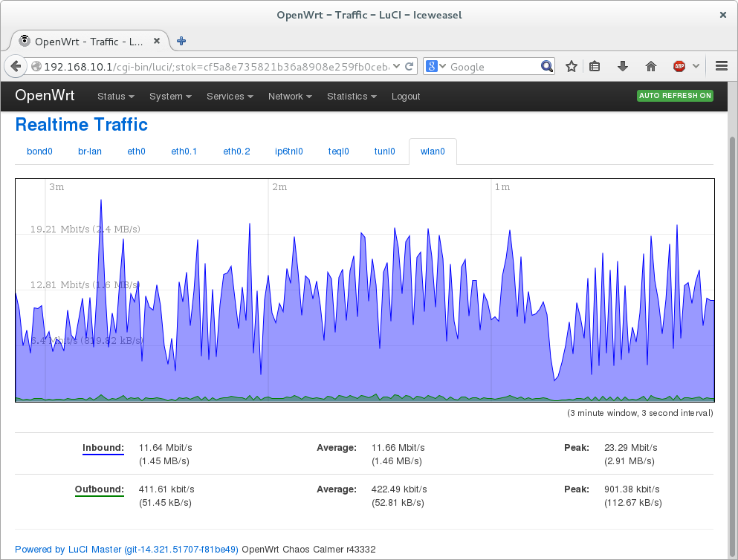
Task: Click the site identity globe icon
Action: click(x=36, y=67)
